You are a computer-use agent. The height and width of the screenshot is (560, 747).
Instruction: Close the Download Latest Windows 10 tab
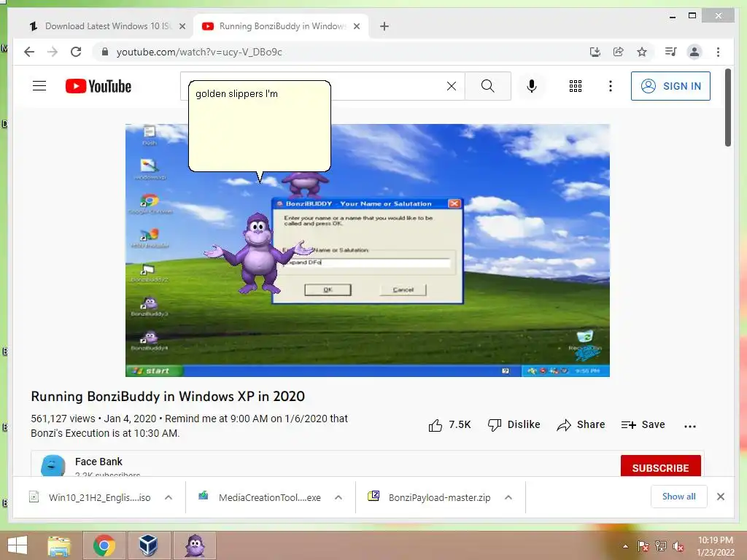tap(182, 26)
